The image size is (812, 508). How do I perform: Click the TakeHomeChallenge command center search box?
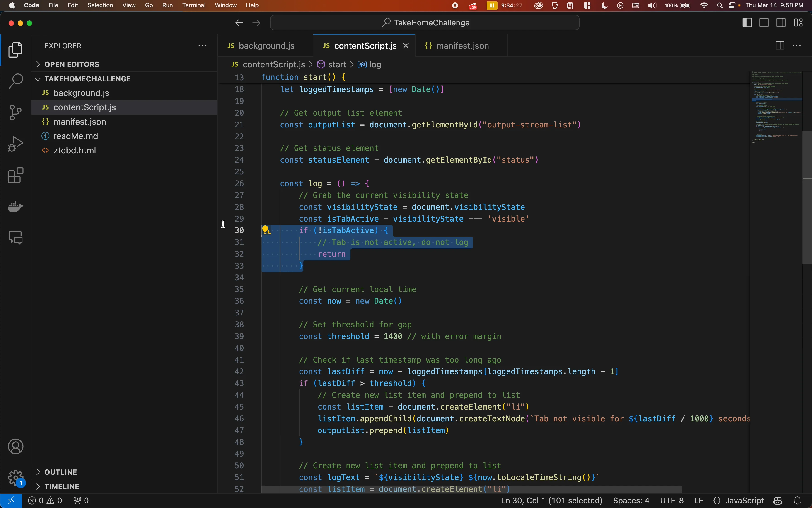(424, 22)
